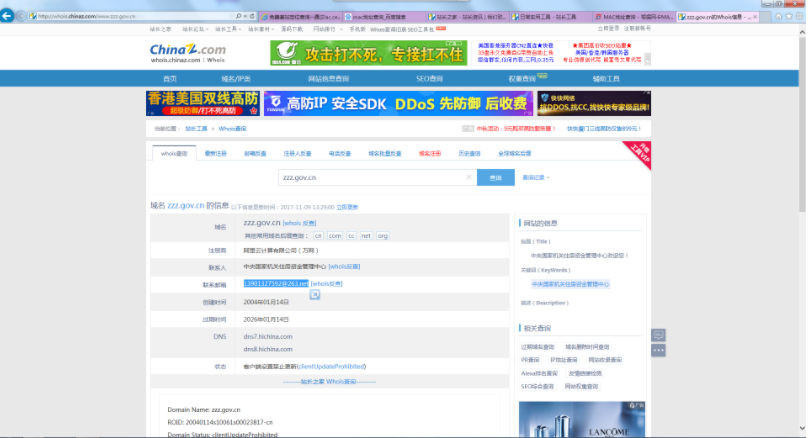
Task: Click the refresh icon in address bar
Action: 252,16
